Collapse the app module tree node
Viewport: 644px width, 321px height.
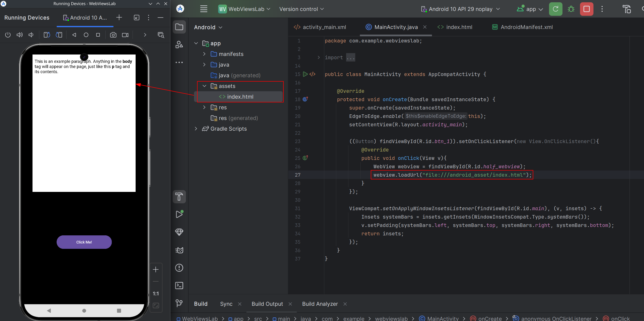click(196, 43)
